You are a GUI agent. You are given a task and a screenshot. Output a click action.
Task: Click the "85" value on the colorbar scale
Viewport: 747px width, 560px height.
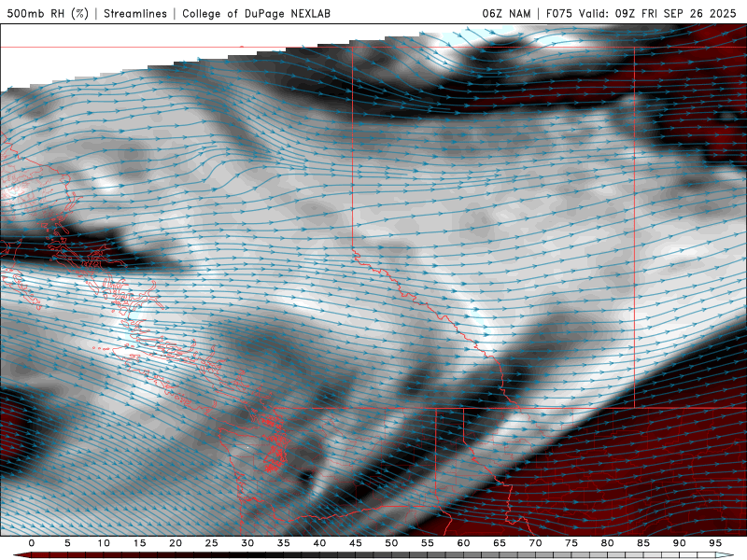point(643,543)
